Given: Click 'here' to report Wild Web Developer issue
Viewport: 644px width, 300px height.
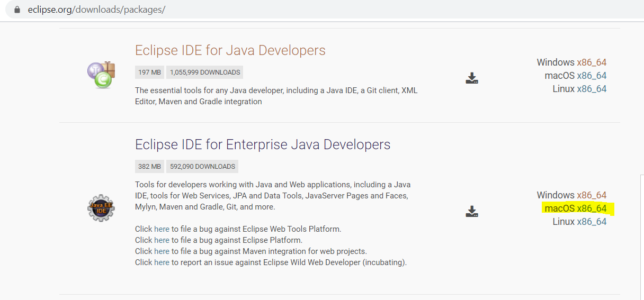Looking at the screenshot, I should (x=162, y=262).
